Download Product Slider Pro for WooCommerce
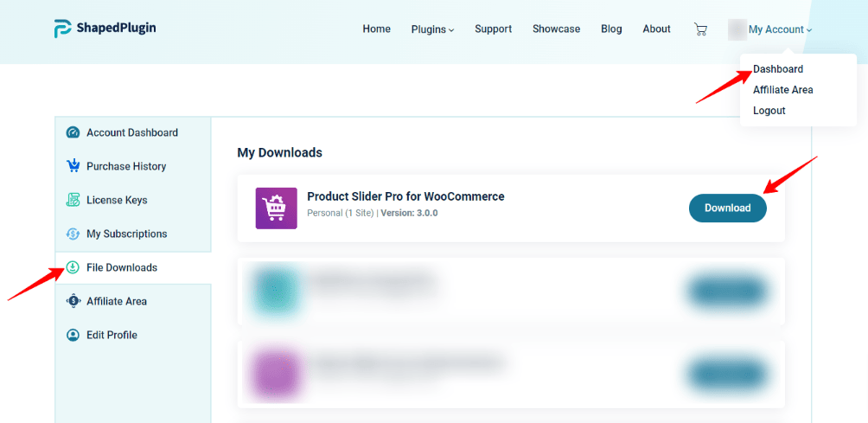The width and height of the screenshot is (868, 423). point(727,208)
